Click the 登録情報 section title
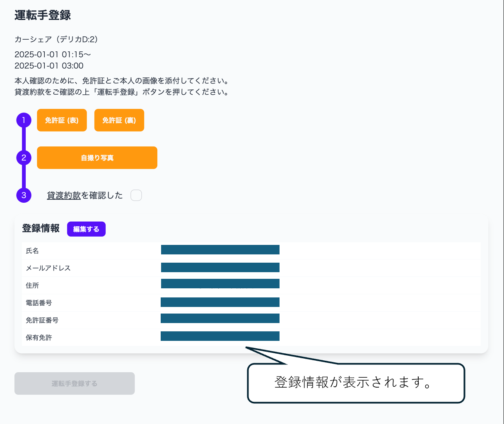 click(41, 228)
